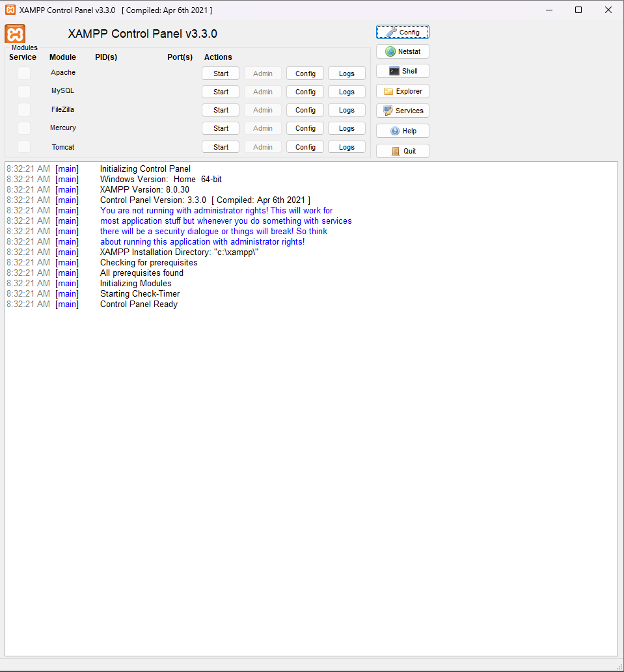This screenshot has height=672, width=624.
Task: Click the 'Windows Version: Home 64-bit' log line
Action: click(x=161, y=179)
